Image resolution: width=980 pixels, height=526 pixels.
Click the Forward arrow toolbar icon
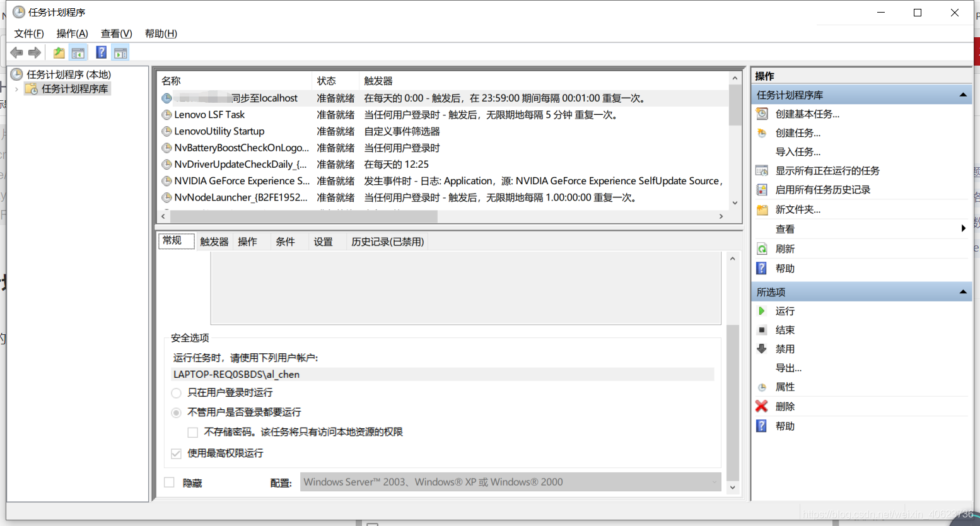pyautogui.click(x=35, y=52)
